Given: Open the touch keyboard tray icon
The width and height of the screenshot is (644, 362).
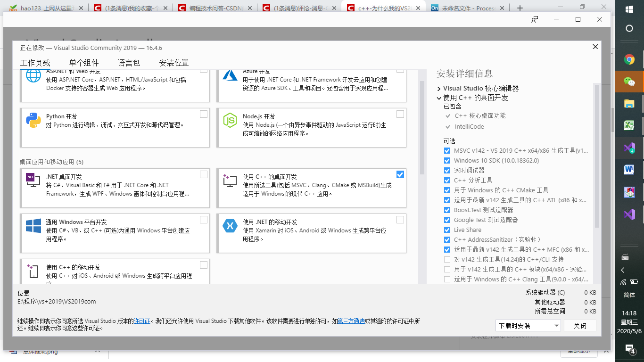Looking at the screenshot, I should [625, 257].
